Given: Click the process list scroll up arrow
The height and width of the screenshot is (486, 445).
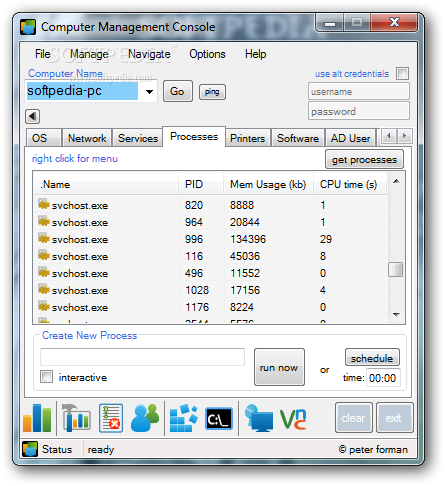Looking at the screenshot, I should (x=396, y=181).
